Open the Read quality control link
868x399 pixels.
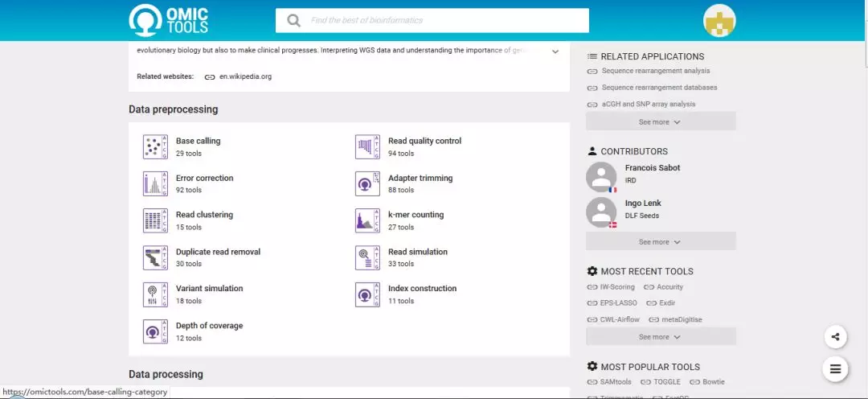point(424,141)
